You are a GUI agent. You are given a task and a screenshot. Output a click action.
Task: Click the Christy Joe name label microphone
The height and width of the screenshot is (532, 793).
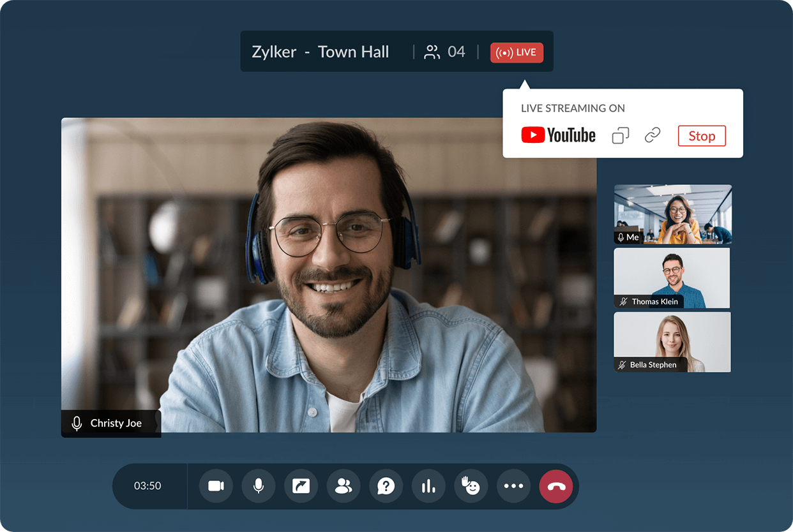pos(77,424)
